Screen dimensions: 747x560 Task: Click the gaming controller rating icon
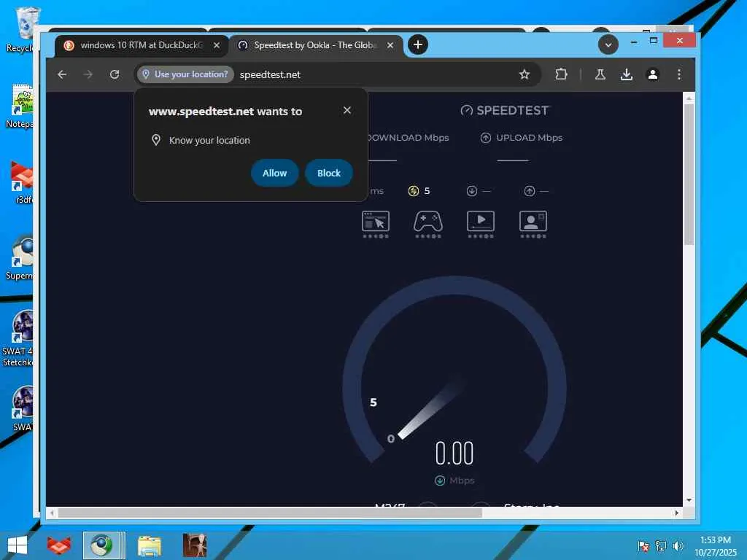pyautogui.click(x=427, y=225)
